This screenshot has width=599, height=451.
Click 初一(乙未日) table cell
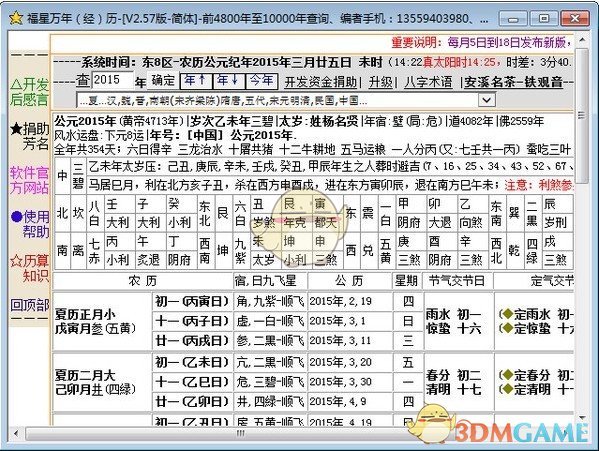pyautogui.click(x=192, y=362)
